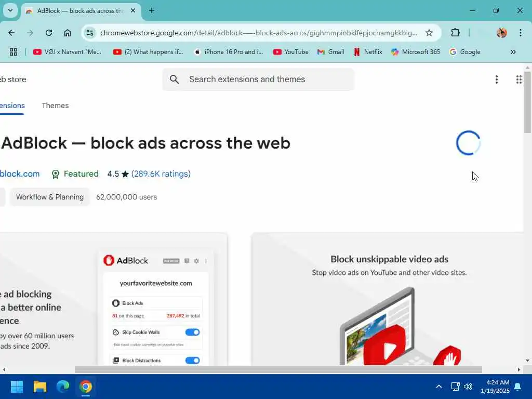Viewport: 532px width, 399px height.
Task: Click the scroll right arrow
Action: point(519,369)
